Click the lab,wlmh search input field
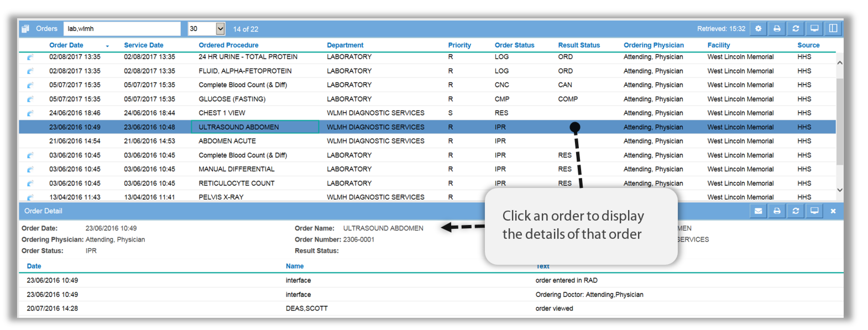The image size is (868, 330). [x=122, y=29]
